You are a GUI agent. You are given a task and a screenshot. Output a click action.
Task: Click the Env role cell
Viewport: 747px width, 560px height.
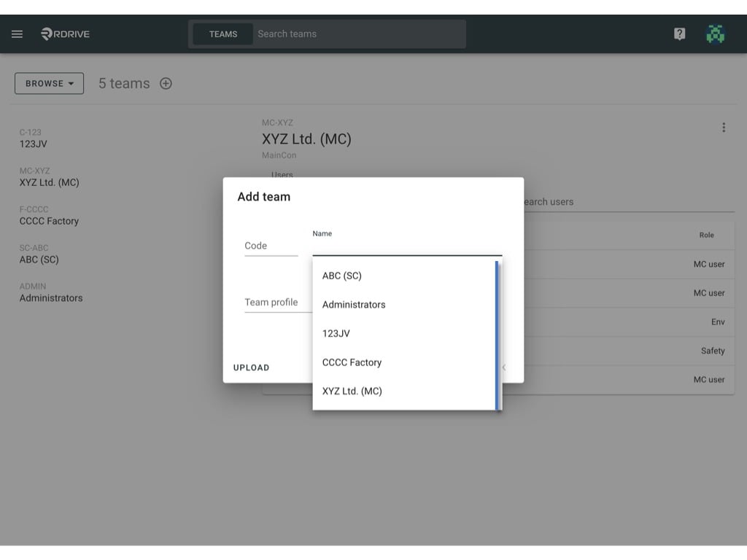[718, 322]
